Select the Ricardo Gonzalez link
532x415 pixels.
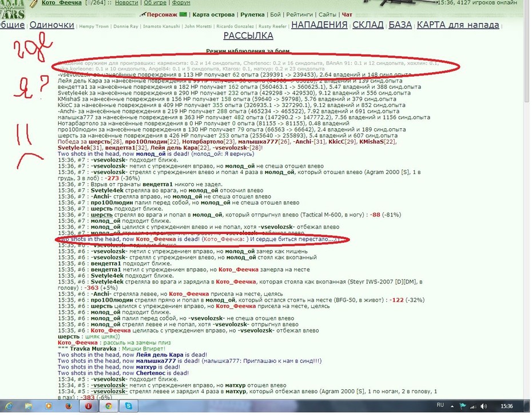click(x=235, y=26)
